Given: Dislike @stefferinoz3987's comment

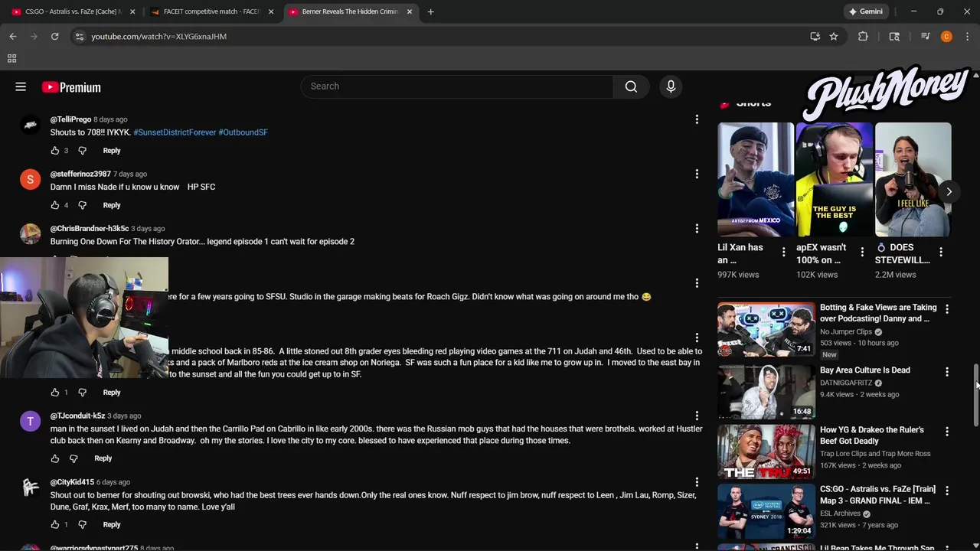Looking at the screenshot, I should (82, 205).
